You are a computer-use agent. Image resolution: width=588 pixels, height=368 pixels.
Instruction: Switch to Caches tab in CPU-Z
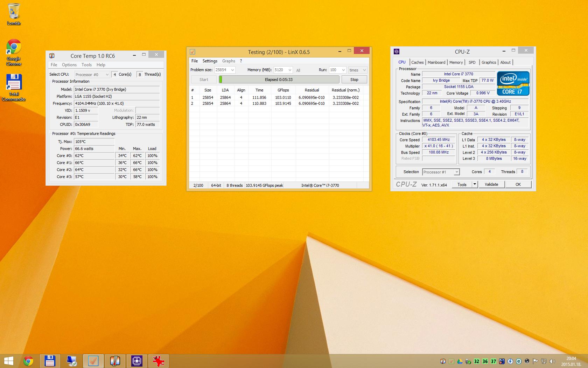tap(418, 62)
